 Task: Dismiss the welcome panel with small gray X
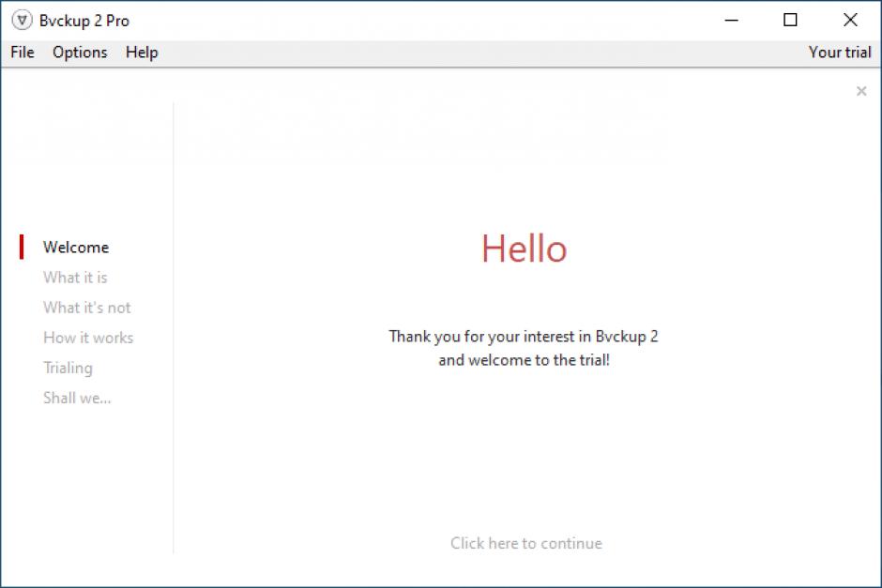point(861,91)
